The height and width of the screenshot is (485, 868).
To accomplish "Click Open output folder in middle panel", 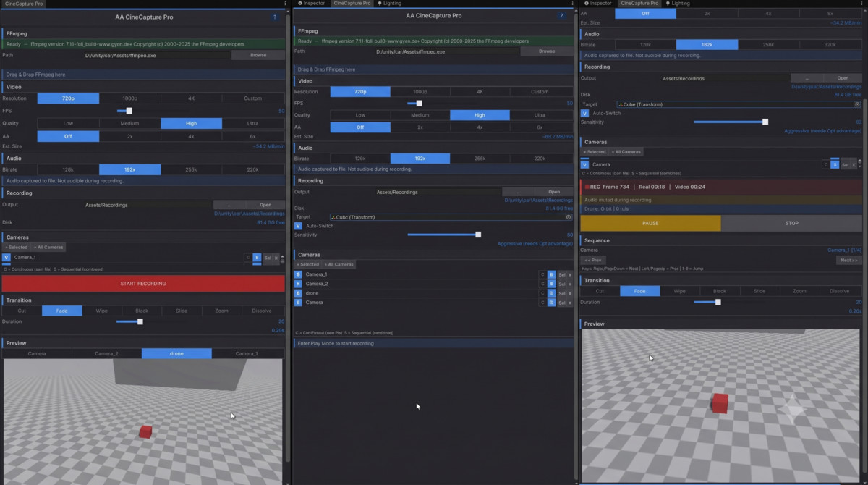I will 554,192.
